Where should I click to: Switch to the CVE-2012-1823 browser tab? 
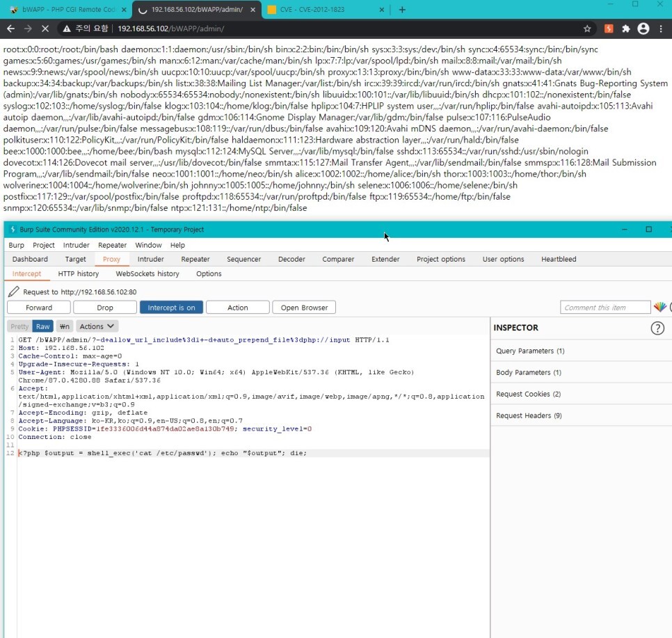click(x=326, y=10)
